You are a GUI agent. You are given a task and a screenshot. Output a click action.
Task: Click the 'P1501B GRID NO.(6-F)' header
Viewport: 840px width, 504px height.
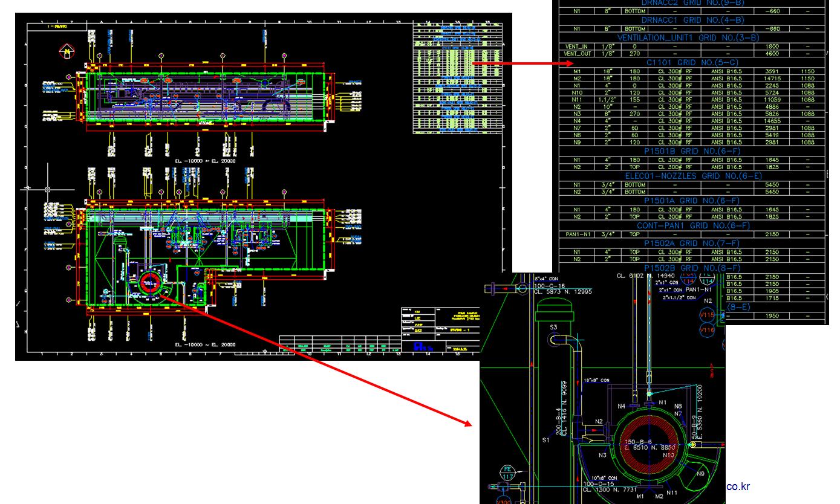[x=692, y=150]
